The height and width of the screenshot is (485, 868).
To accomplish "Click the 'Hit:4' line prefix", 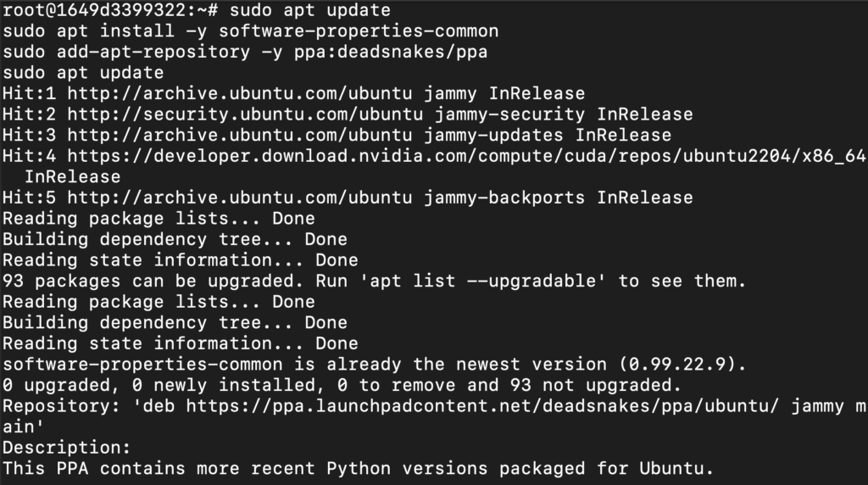I will tap(29, 155).
